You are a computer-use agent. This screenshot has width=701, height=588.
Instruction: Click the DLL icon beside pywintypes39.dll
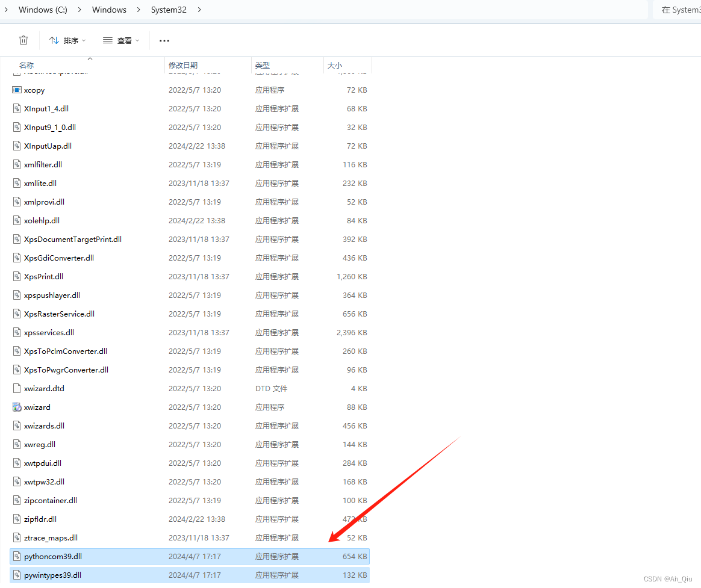(x=16, y=575)
